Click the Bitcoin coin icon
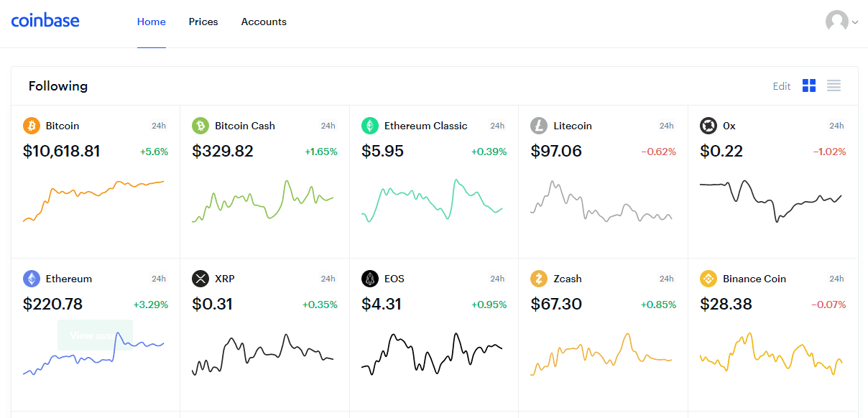The width and height of the screenshot is (868, 418). [32, 126]
